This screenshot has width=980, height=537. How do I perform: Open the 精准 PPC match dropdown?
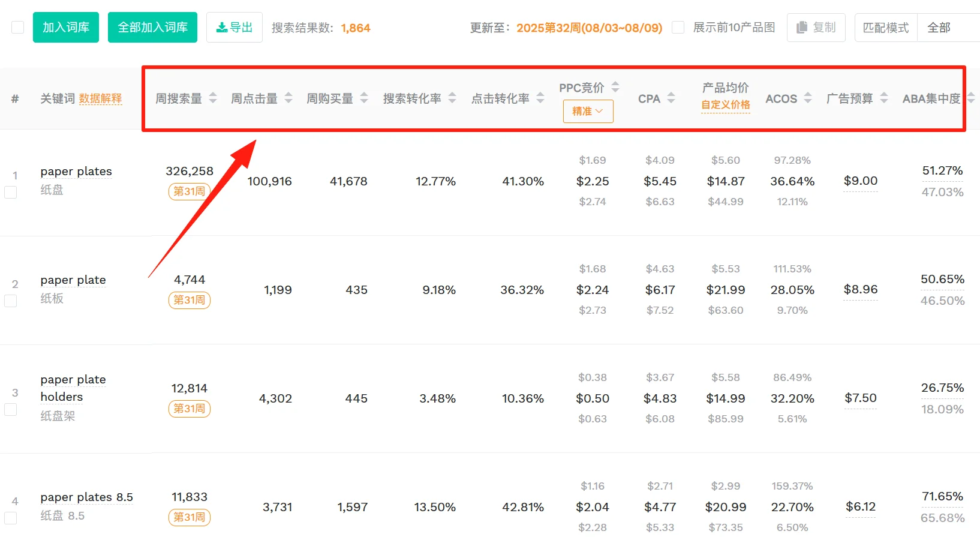pyautogui.click(x=588, y=111)
